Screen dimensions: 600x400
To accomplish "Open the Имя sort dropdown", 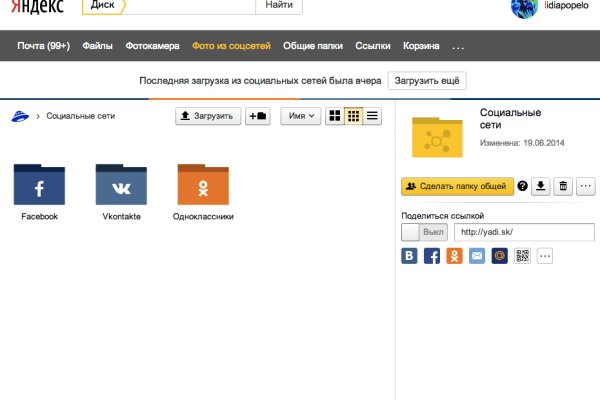I will [x=300, y=116].
